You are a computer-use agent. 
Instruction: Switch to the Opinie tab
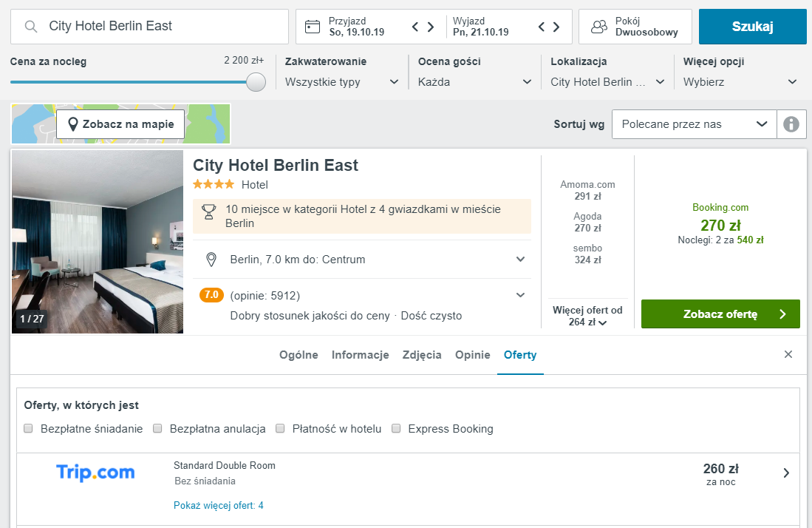pos(472,355)
